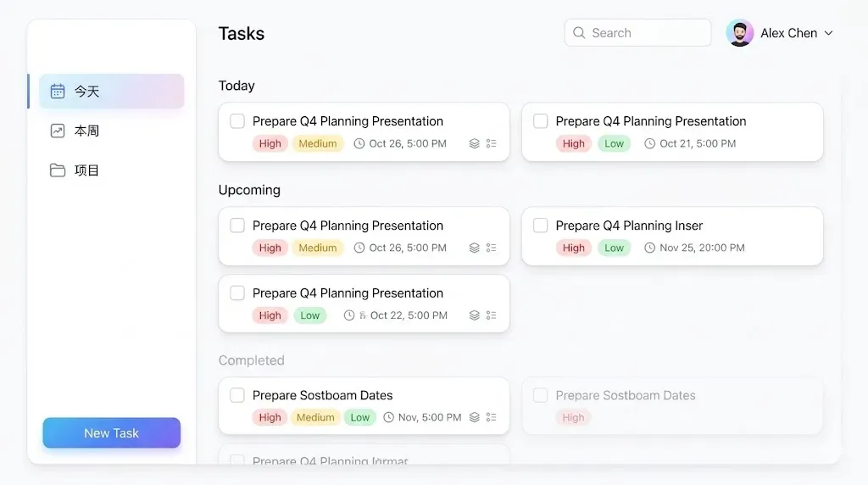Click the New Task button
The height and width of the screenshot is (485, 868).
coord(111,433)
